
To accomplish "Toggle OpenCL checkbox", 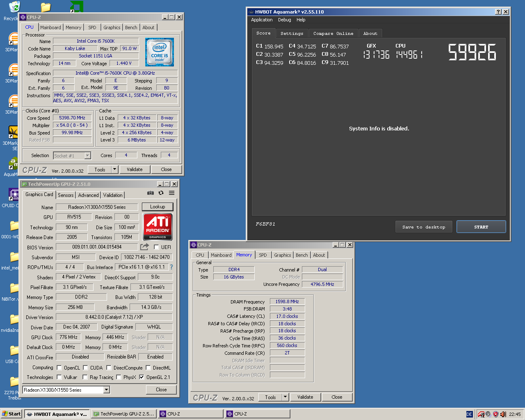I will 59,367.
